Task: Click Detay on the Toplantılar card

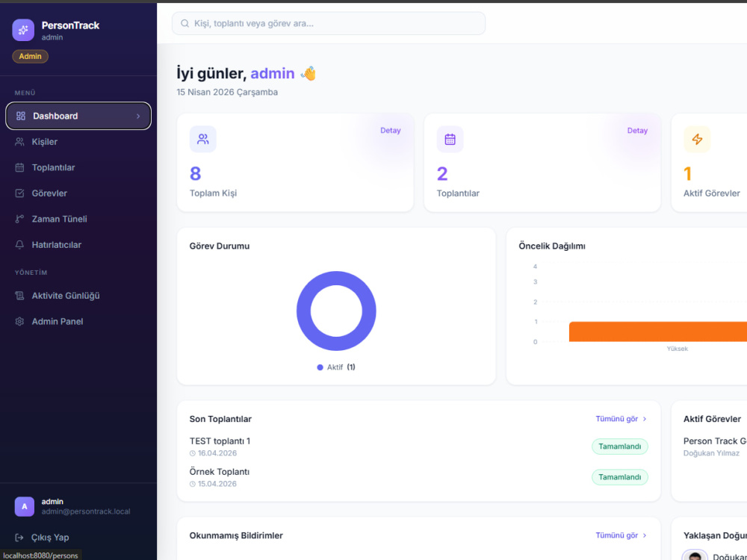Action: (637, 130)
